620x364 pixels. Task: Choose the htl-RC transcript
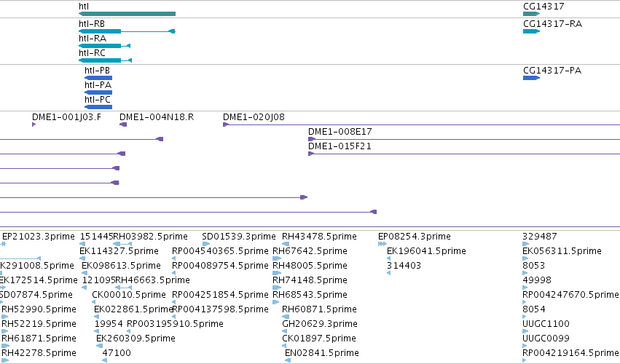point(105,60)
